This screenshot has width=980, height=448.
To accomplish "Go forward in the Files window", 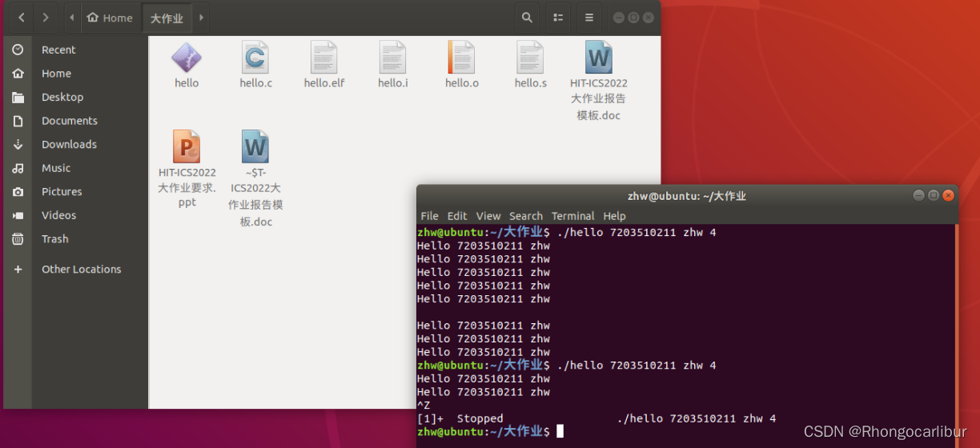I will (45, 18).
